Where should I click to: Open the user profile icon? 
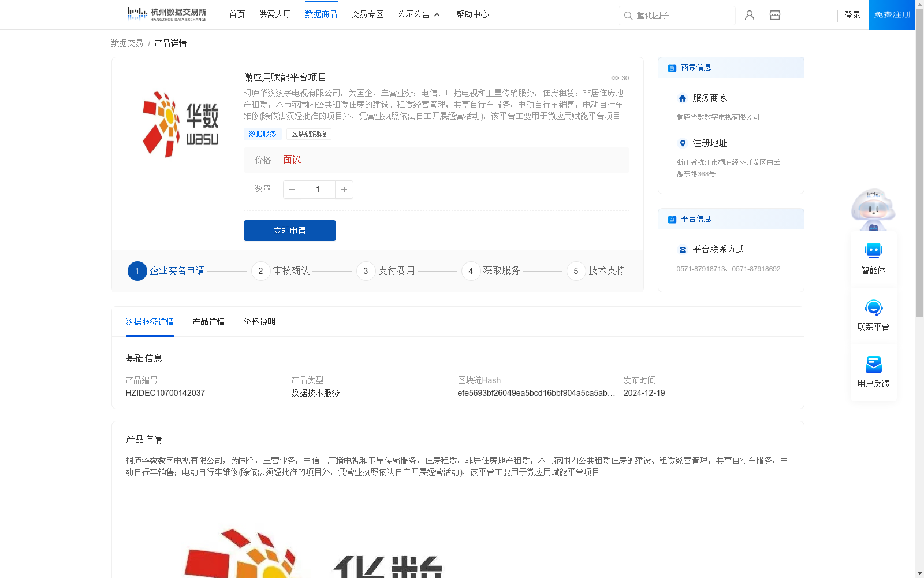tap(750, 15)
